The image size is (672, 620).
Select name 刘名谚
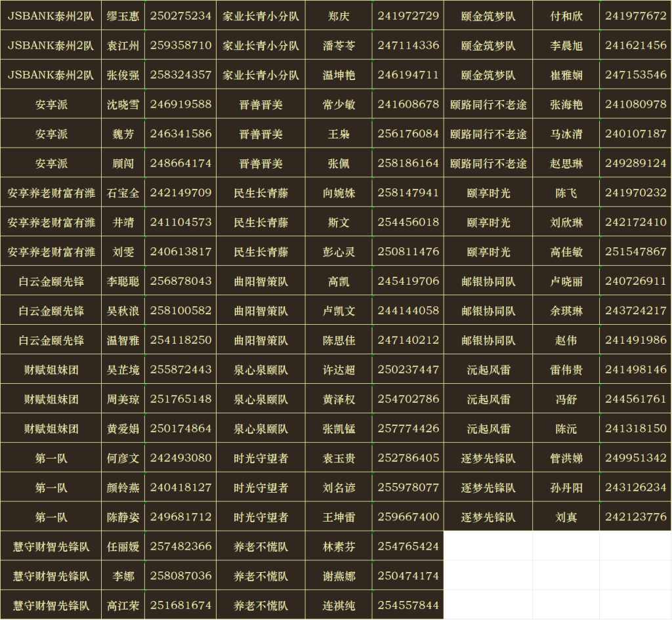pos(339,487)
